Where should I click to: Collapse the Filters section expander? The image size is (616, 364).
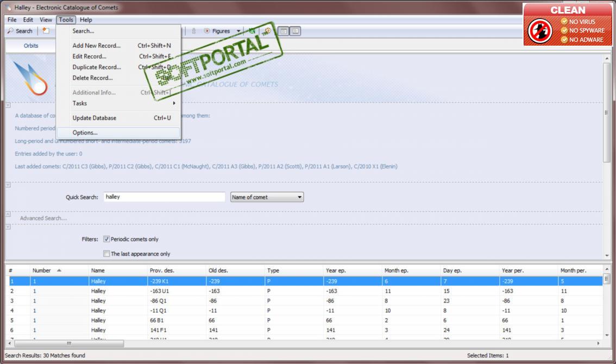8,227
